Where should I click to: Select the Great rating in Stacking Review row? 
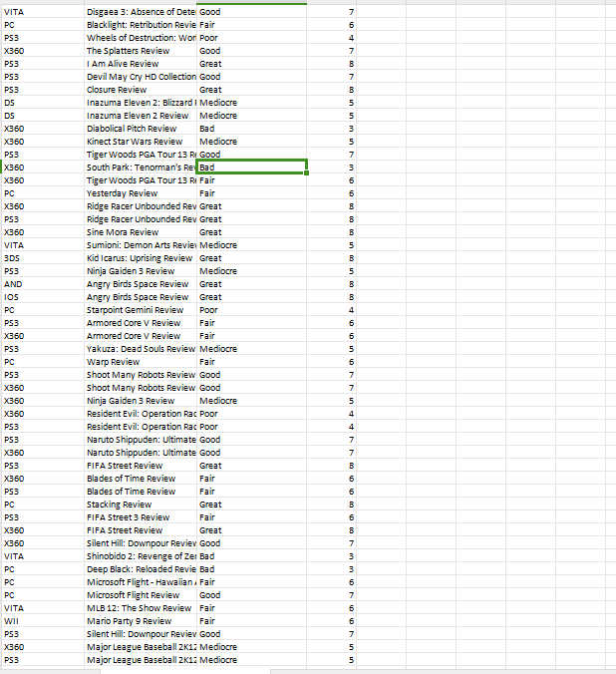(x=252, y=505)
